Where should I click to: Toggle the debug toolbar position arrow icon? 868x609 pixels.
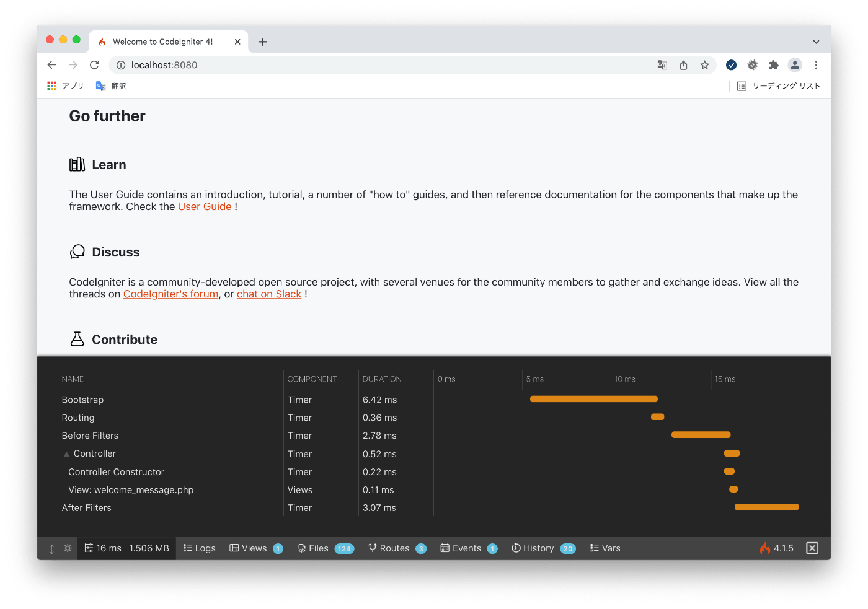[x=51, y=548]
